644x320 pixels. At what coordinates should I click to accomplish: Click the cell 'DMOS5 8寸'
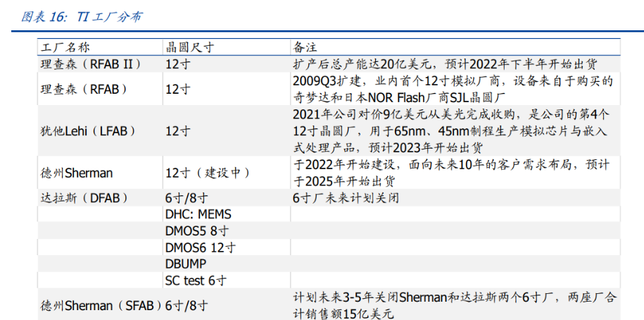pyautogui.click(x=197, y=231)
